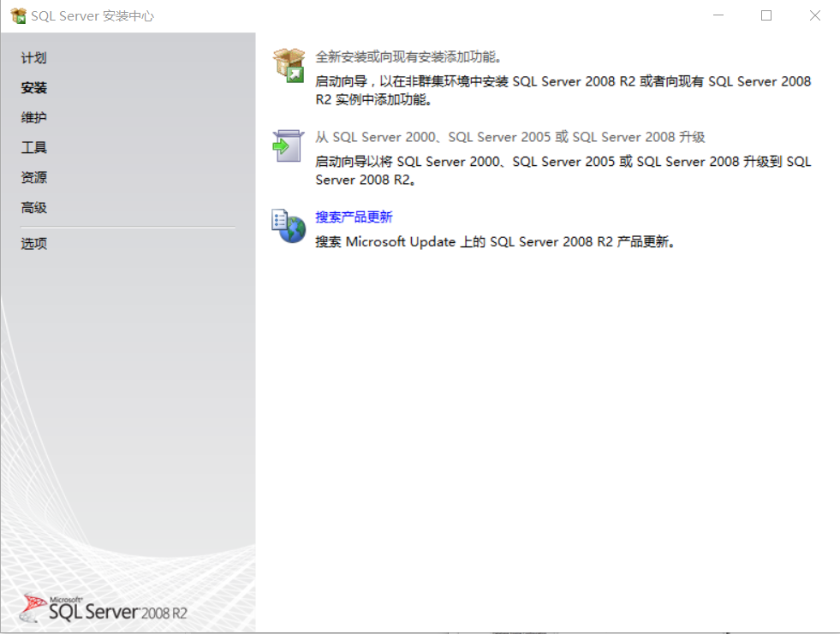Click the globe product updates icon
The height and width of the screenshot is (634, 840).
pos(289,226)
